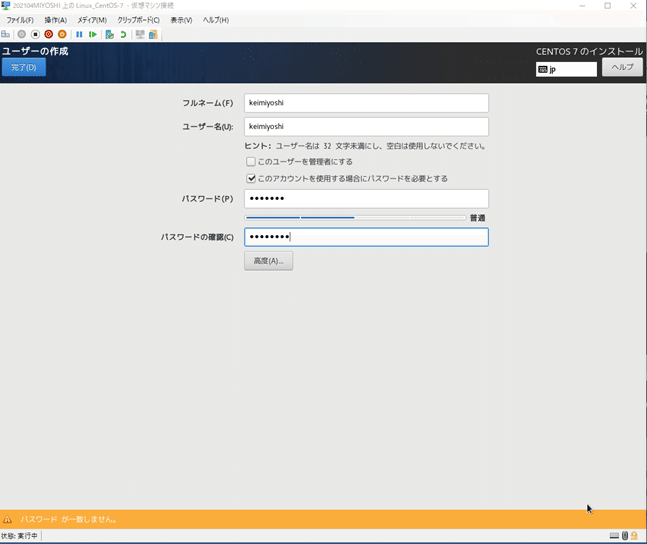
Task: Minimize the VM connection window
Action: 582,6
